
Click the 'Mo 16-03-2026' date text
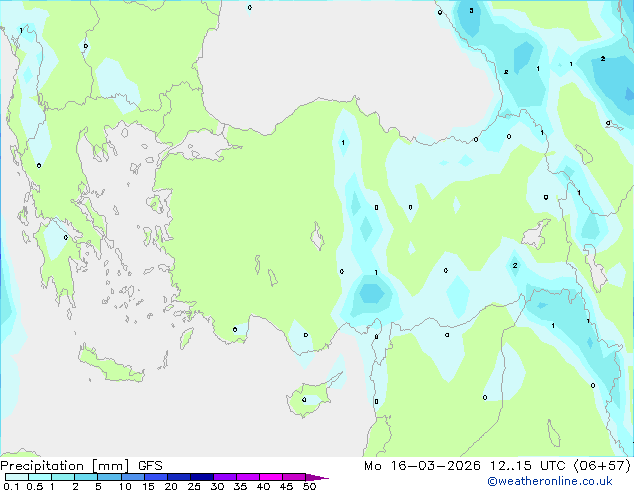(x=423, y=466)
